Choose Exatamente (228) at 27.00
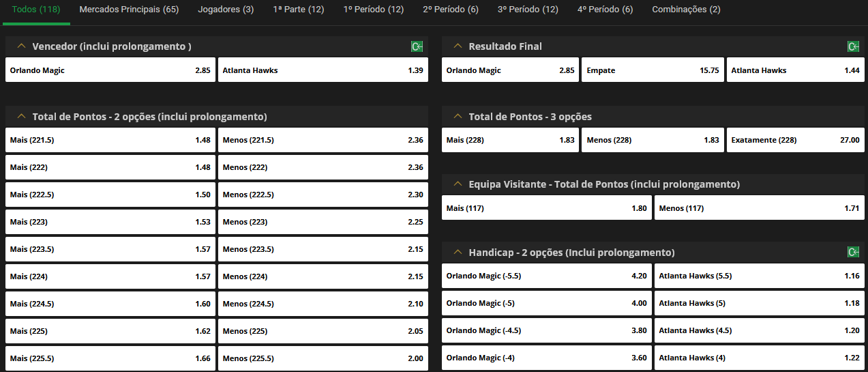The width and height of the screenshot is (868, 372). coord(796,140)
